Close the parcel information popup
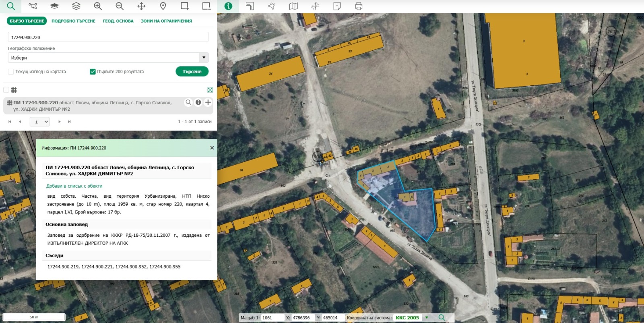This screenshot has height=323, width=644. 212,148
